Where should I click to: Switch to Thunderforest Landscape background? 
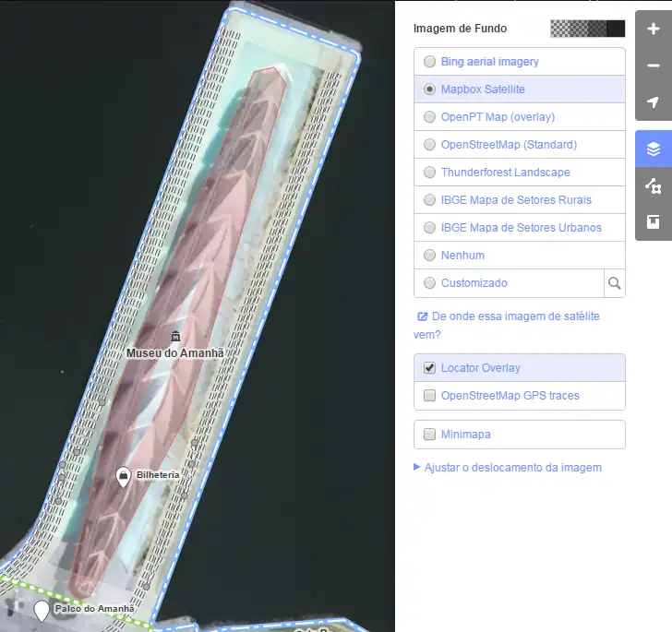(430, 173)
